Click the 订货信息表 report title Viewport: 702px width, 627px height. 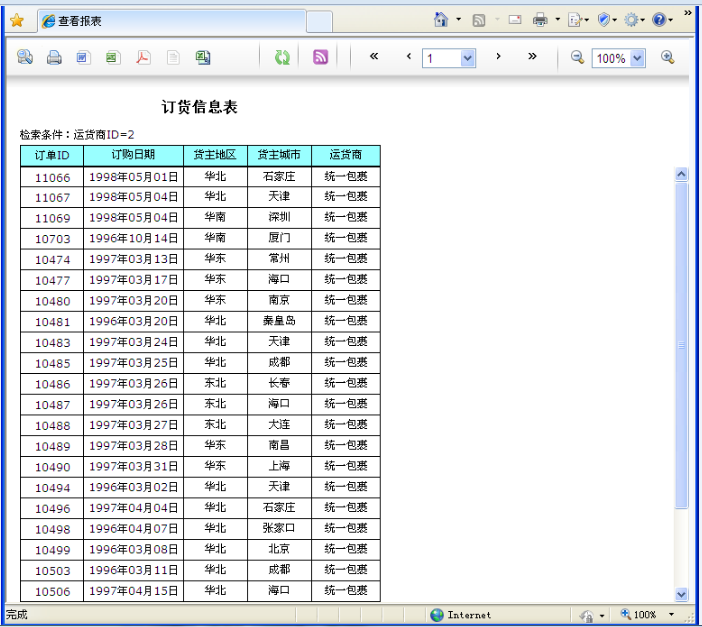(200, 107)
